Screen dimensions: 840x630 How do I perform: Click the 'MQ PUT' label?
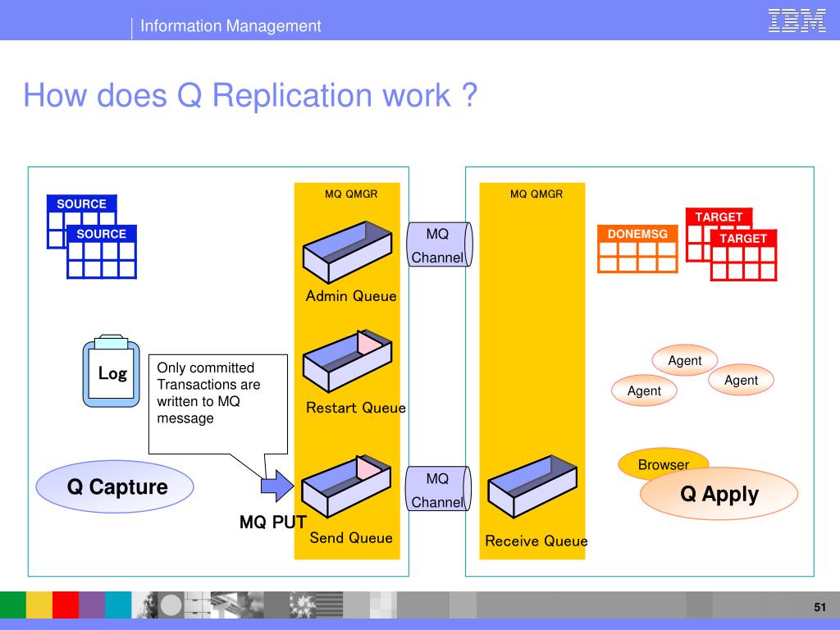(272, 522)
